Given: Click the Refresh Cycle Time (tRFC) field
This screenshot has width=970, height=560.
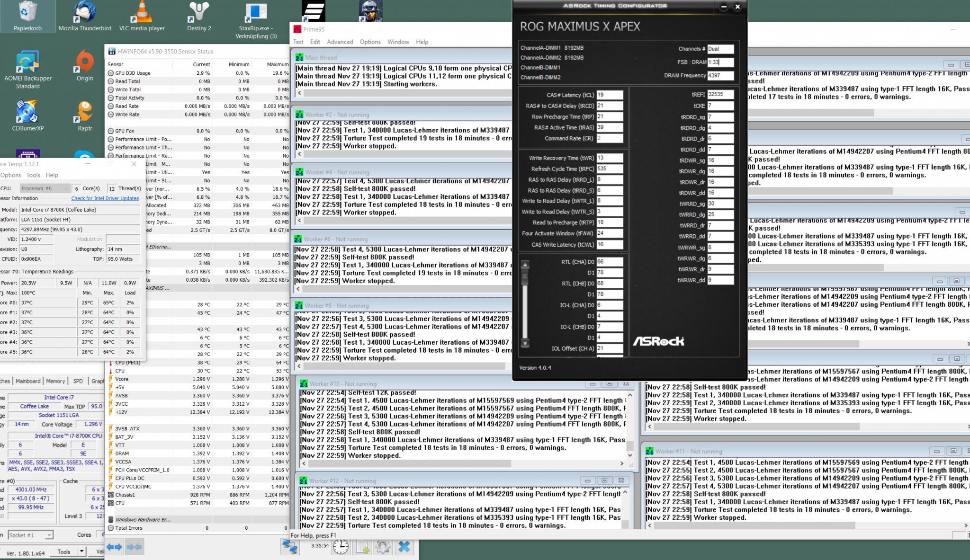Looking at the screenshot, I should tap(610, 169).
